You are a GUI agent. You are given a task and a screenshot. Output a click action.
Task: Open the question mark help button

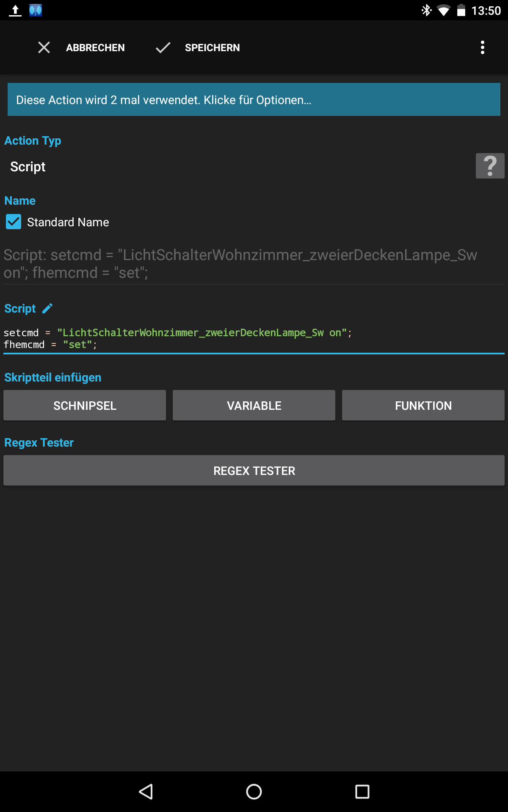point(490,166)
